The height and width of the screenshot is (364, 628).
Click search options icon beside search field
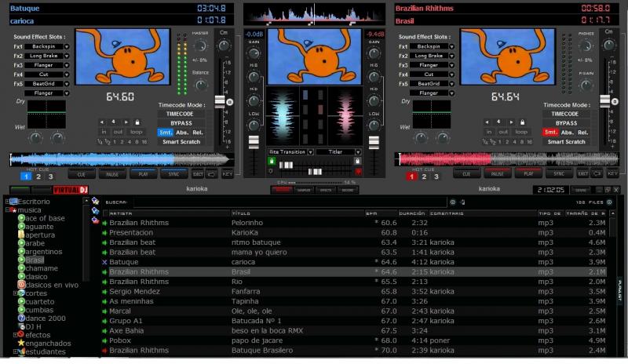(453, 202)
